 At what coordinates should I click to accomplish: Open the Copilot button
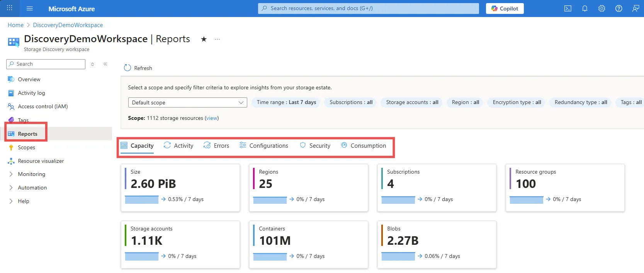(x=505, y=9)
